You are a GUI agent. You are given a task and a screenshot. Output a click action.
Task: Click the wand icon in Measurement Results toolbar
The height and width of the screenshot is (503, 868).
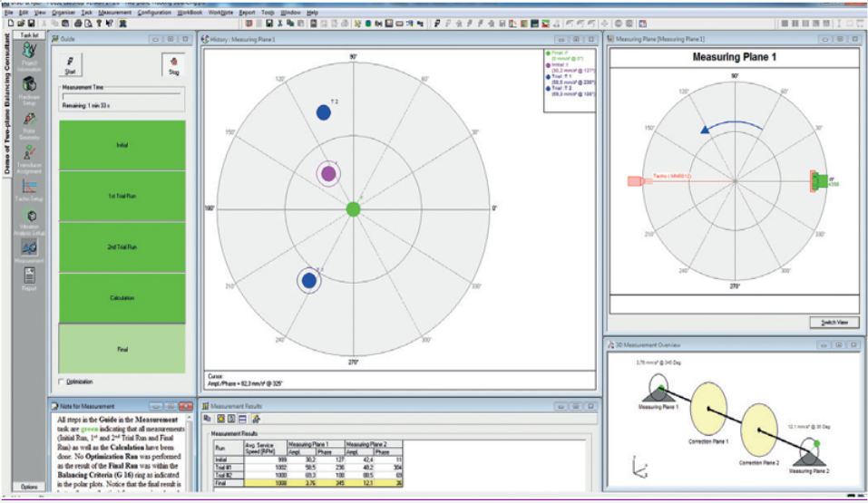coord(256,419)
